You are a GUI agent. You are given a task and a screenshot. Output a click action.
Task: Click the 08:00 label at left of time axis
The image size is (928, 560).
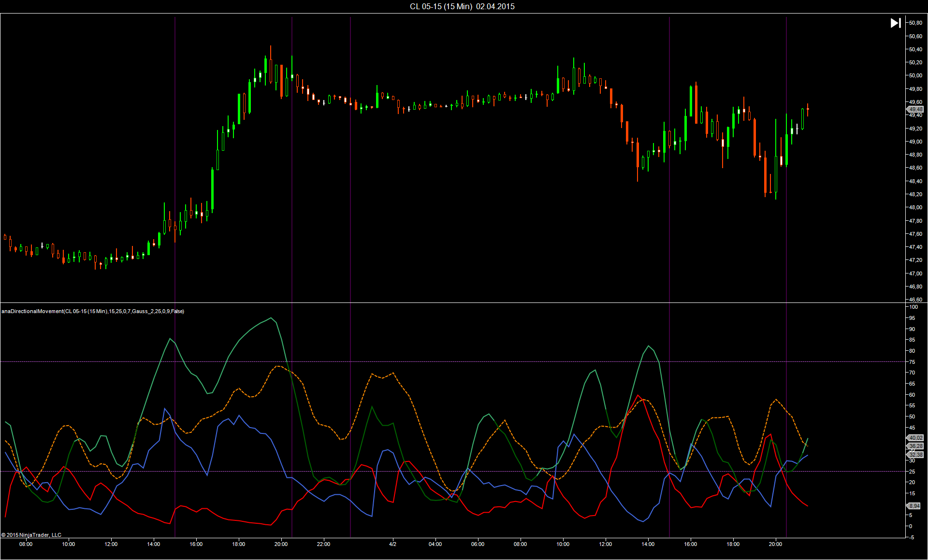(x=26, y=544)
